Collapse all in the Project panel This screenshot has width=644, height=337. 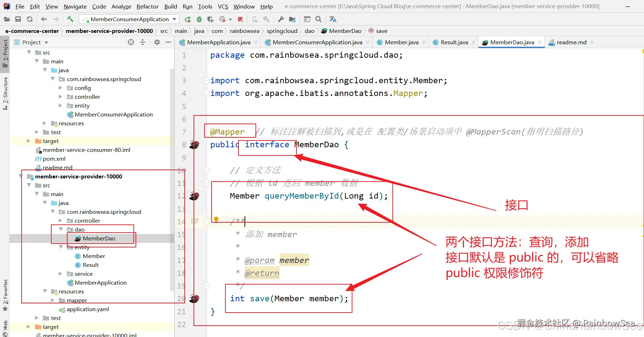(x=143, y=42)
